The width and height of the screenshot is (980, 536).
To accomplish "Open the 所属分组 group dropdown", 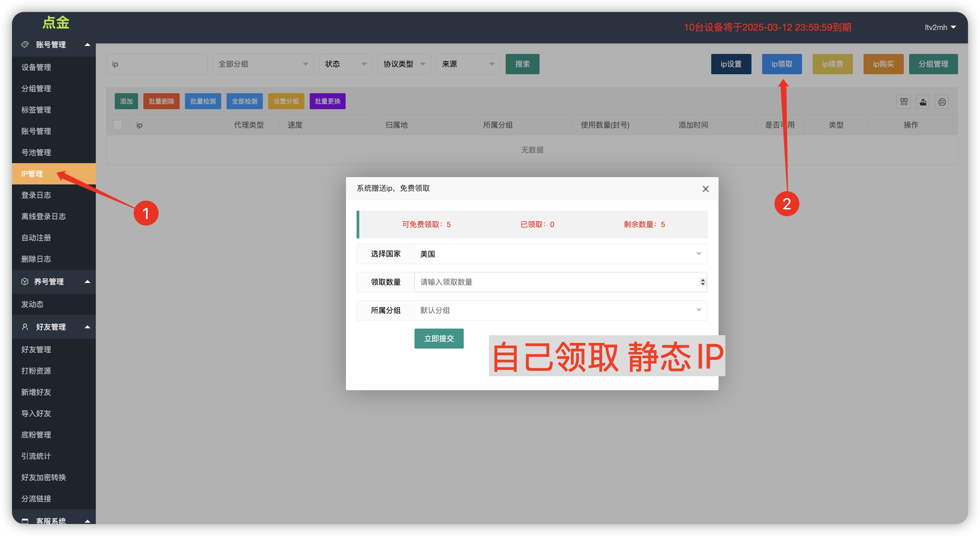I will (560, 310).
